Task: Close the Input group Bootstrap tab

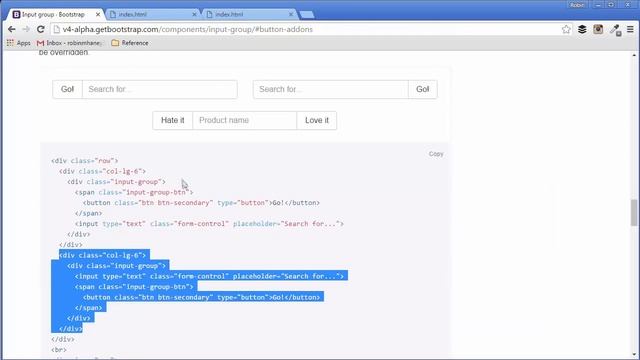Action: [x=98, y=14]
